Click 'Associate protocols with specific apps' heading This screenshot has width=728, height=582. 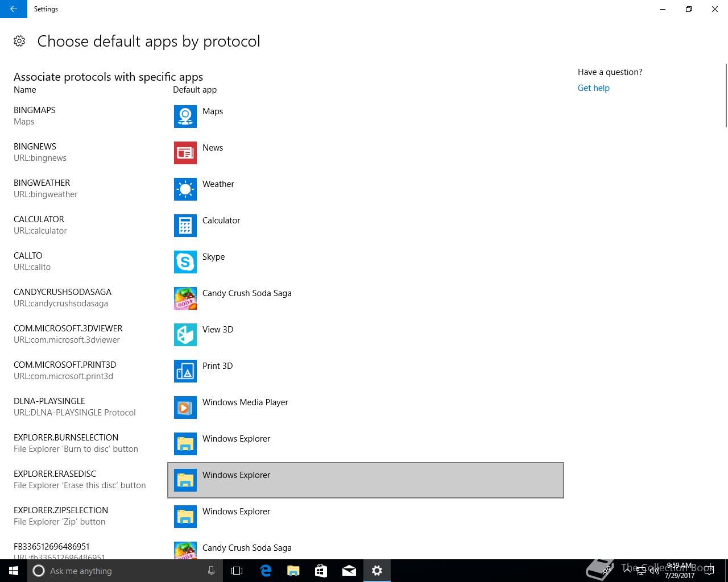pos(108,77)
